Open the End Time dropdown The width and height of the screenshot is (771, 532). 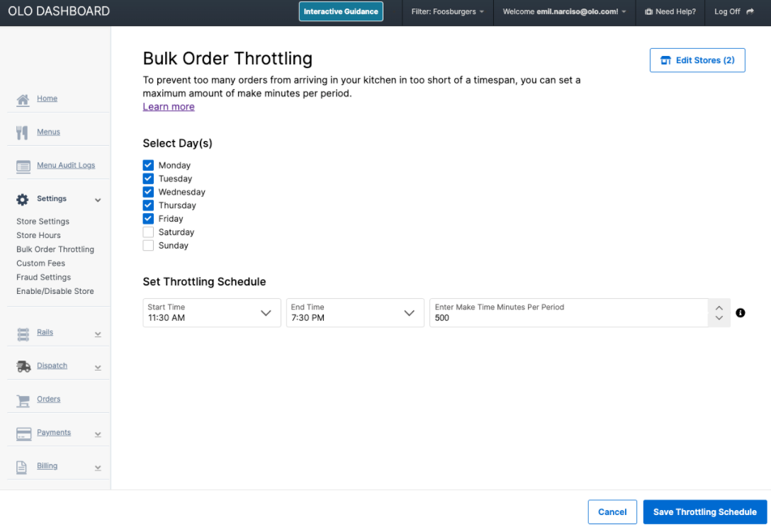click(355, 312)
